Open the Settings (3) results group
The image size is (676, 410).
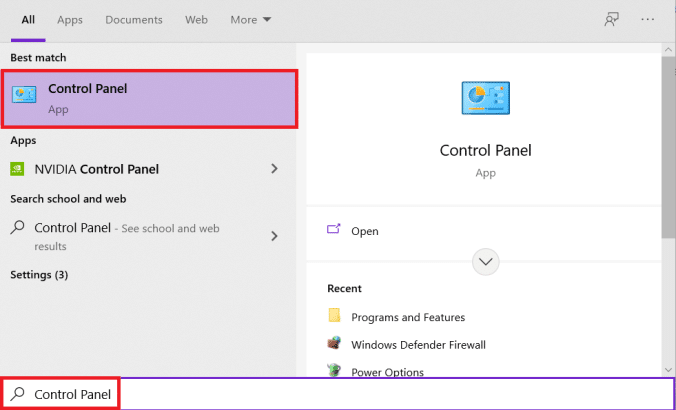[x=39, y=275]
